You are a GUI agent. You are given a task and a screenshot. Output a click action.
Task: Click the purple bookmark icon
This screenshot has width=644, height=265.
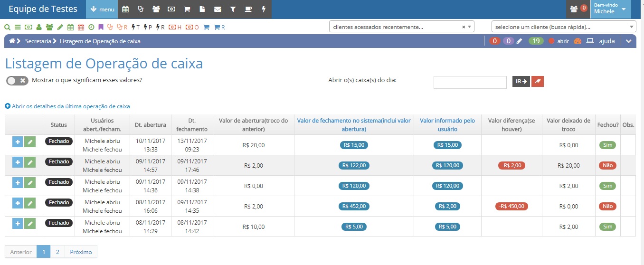pos(101,27)
